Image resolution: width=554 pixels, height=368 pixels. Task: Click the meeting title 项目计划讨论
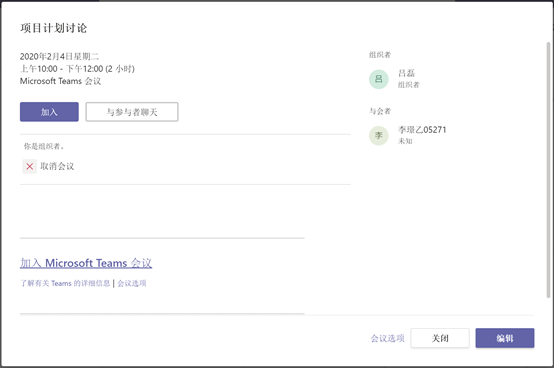point(53,28)
